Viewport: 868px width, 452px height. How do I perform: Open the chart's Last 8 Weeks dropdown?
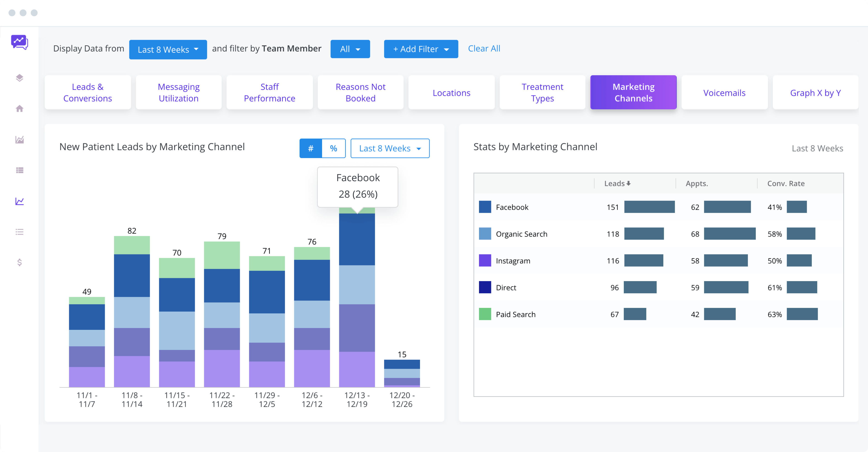pos(390,148)
